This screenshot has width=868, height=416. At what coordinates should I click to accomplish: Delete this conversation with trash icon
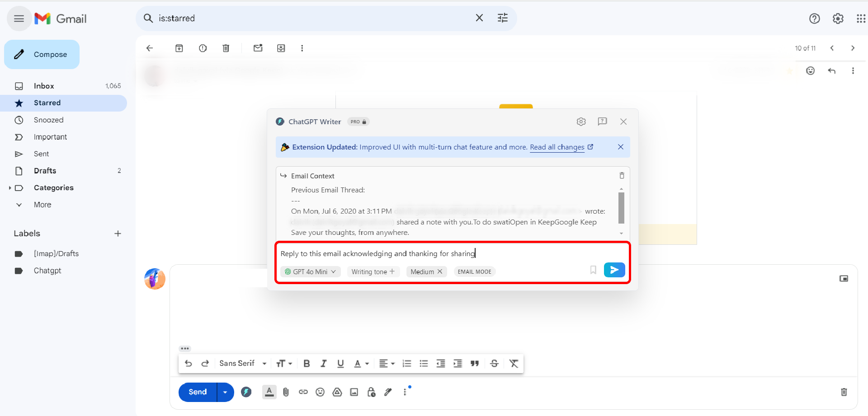click(226, 48)
